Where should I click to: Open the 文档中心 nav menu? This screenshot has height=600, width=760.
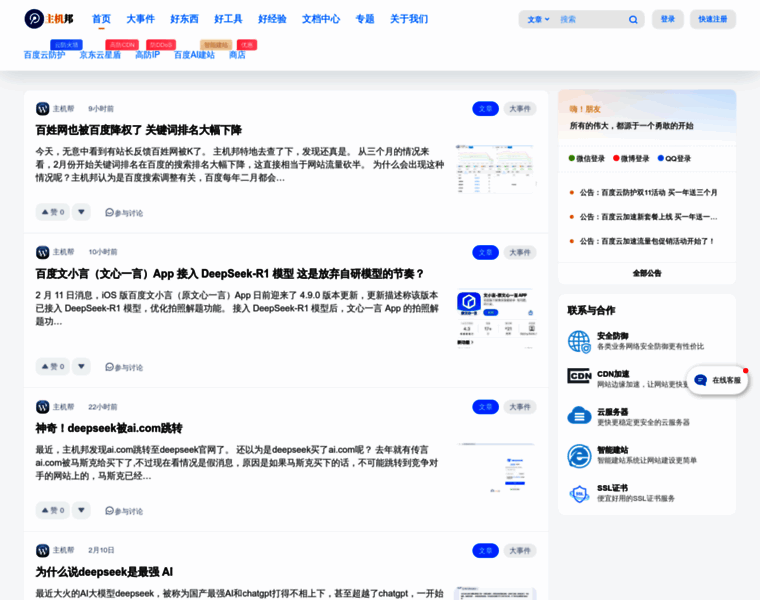(x=321, y=19)
